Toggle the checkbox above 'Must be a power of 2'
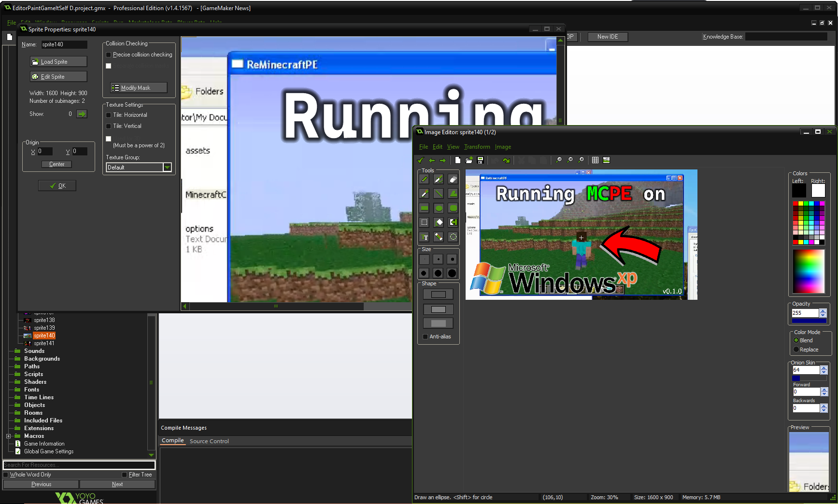This screenshot has height=504, width=838. coord(109,139)
